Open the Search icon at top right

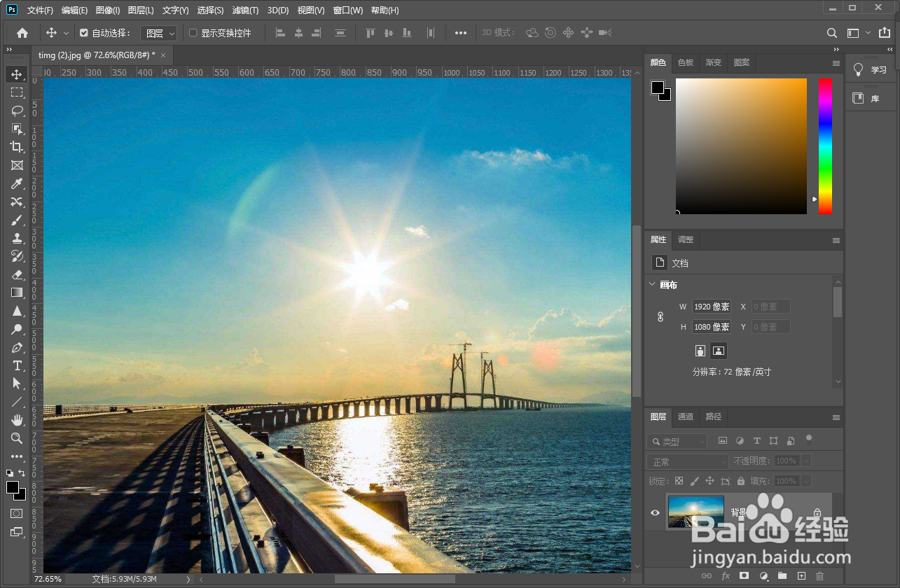pyautogui.click(x=831, y=33)
